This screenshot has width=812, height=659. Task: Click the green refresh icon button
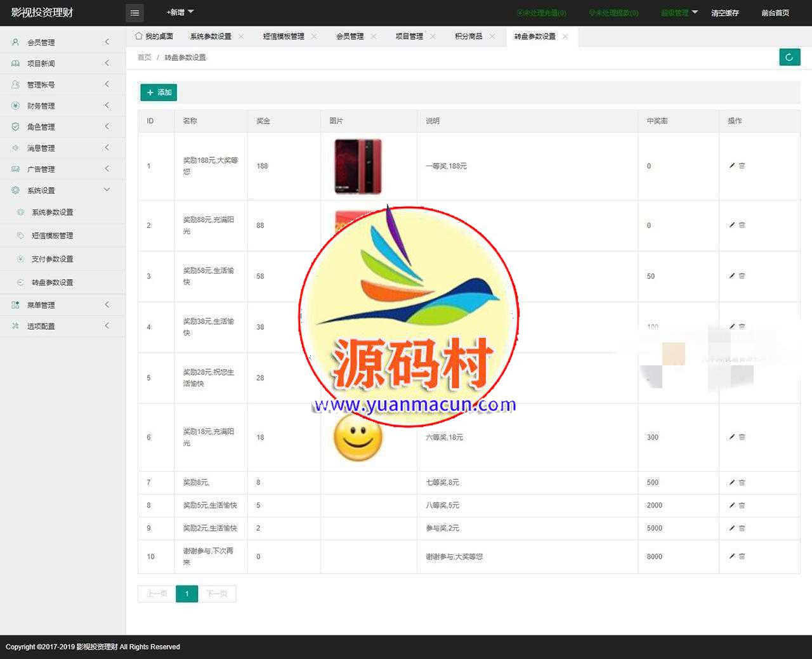click(x=789, y=57)
